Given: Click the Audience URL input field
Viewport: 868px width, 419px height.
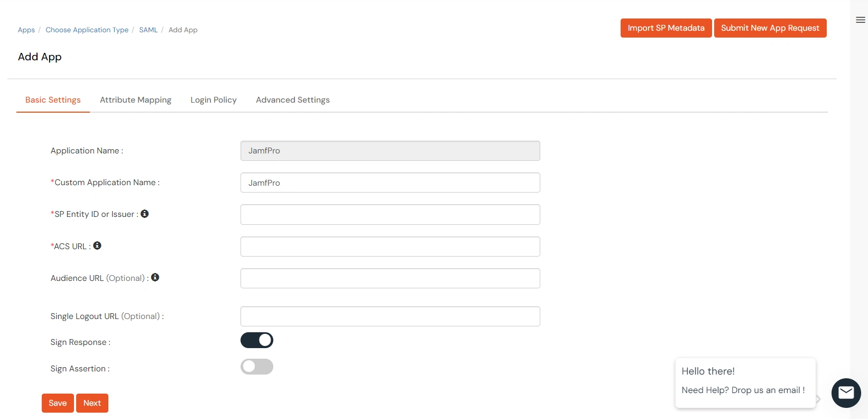Looking at the screenshot, I should coord(390,278).
